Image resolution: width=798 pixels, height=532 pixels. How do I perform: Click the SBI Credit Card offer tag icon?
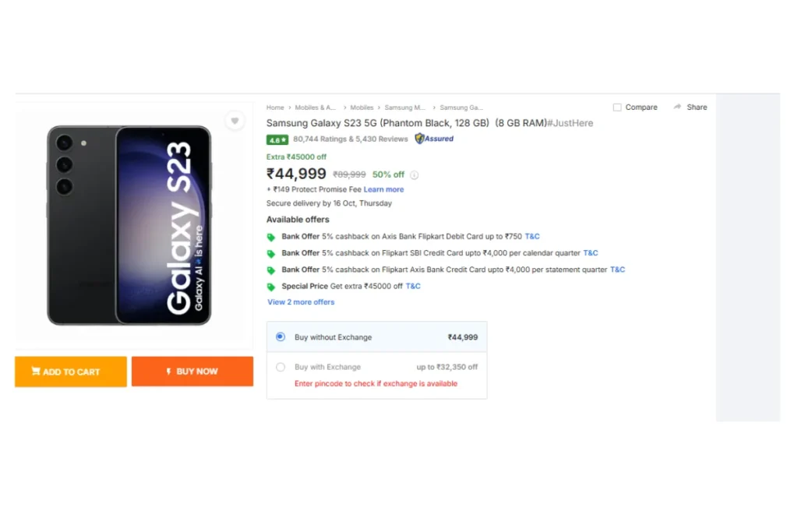click(271, 254)
